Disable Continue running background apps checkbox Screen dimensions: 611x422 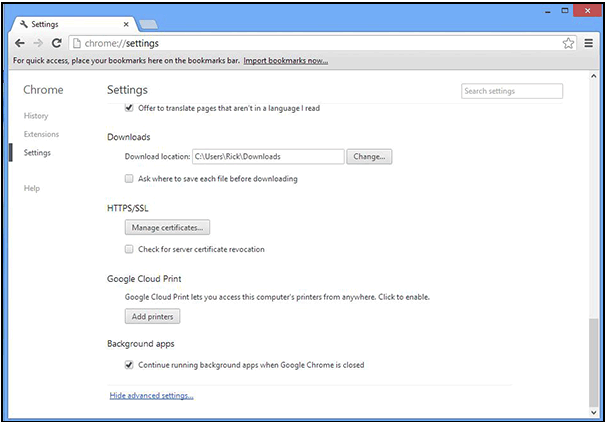[129, 365]
